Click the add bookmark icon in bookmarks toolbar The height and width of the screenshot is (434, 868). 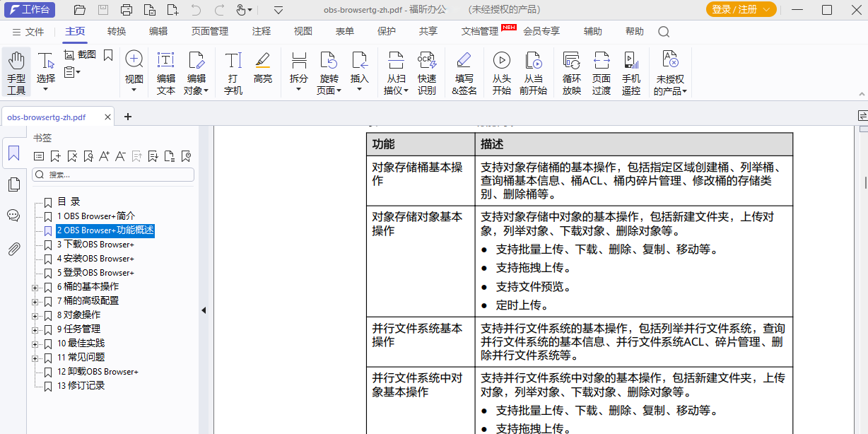[x=56, y=156]
